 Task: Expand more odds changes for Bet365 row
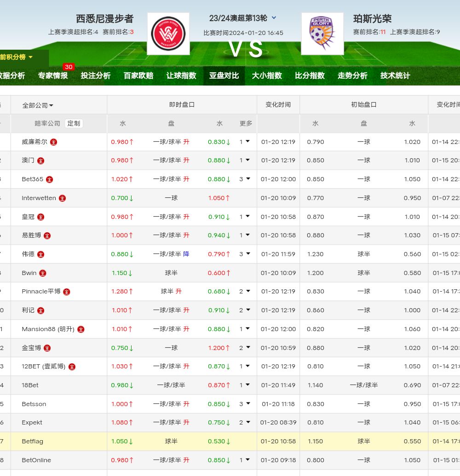coord(245,179)
